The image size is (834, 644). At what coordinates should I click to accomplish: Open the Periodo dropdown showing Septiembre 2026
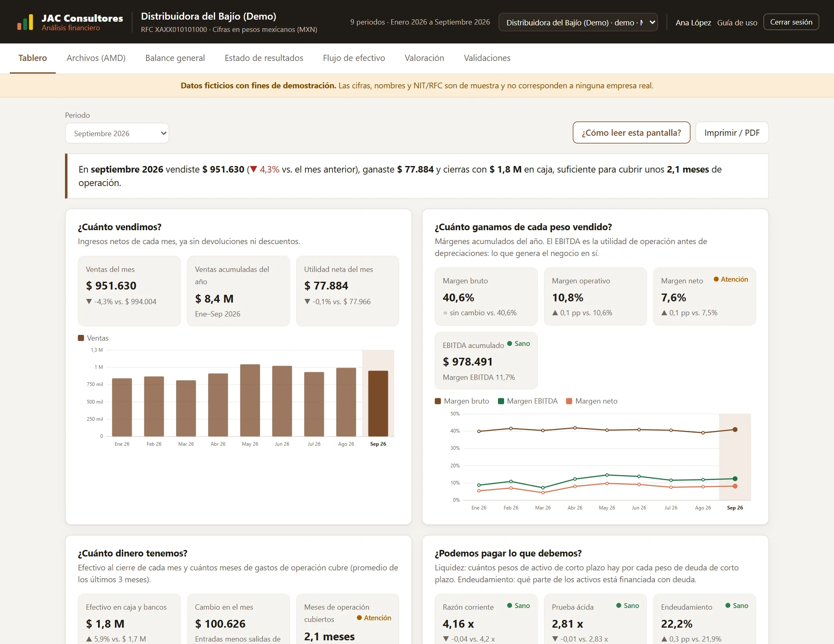117,133
